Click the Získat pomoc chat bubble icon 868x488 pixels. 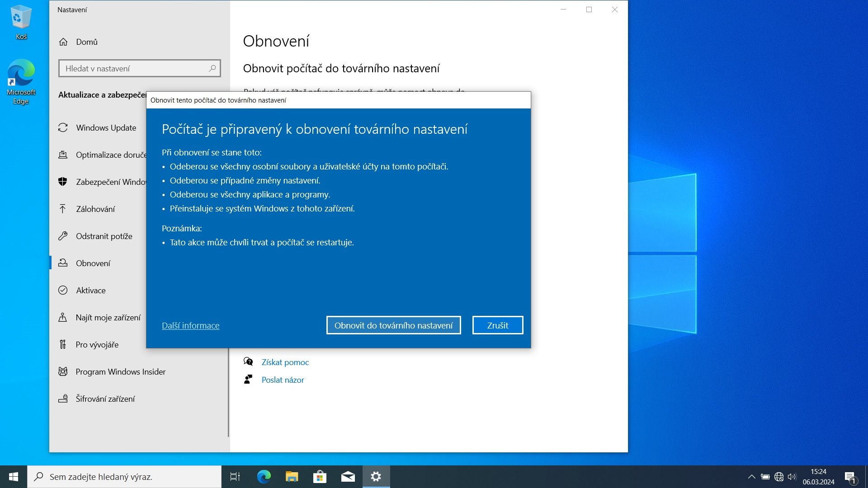[x=248, y=361]
